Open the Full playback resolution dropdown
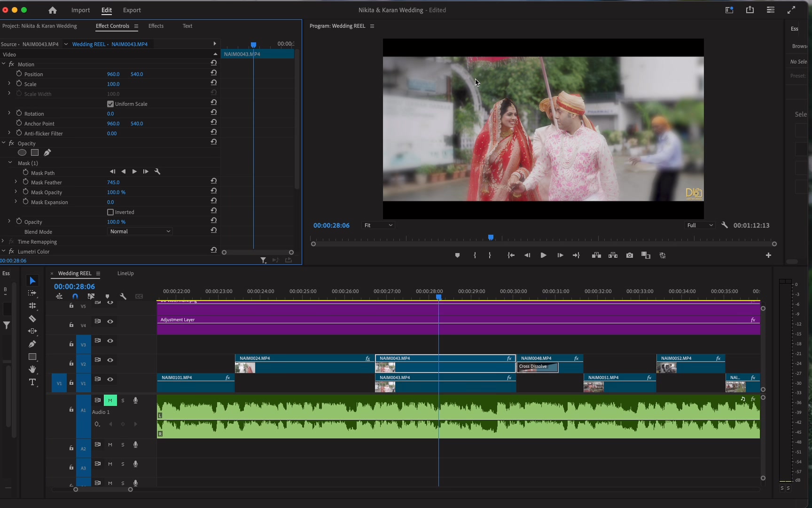Image resolution: width=812 pixels, height=508 pixels. pyautogui.click(x=700, y=225)
